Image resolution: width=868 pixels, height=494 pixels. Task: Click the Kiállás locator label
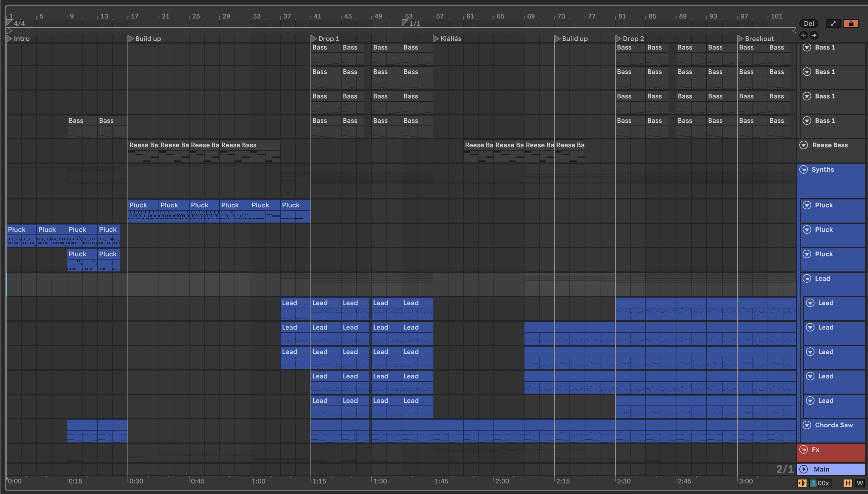click(451, 39)
